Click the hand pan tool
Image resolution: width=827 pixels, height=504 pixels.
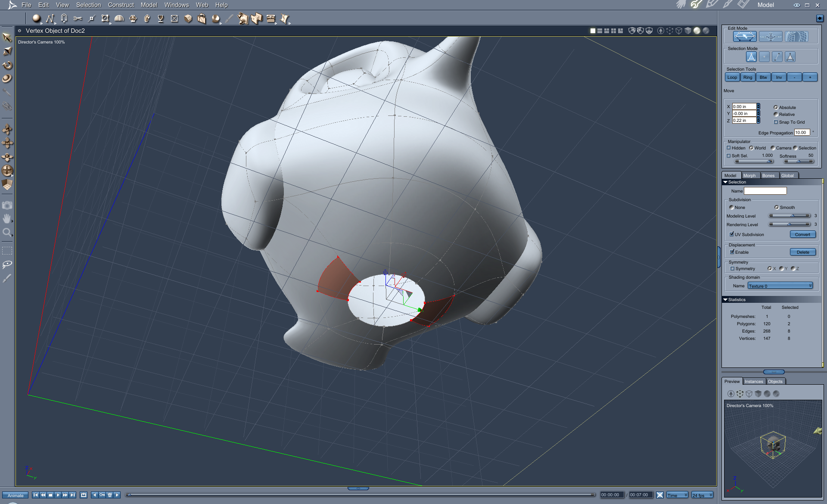pyautogui.click(x=7, y=219)
